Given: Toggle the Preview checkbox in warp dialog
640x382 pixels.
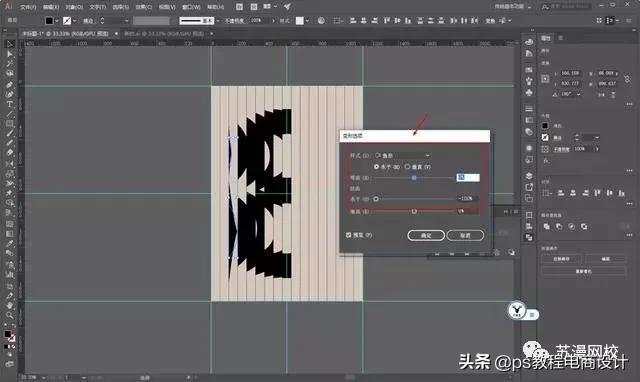Looking at the screenshot, I should pos(349,235).
